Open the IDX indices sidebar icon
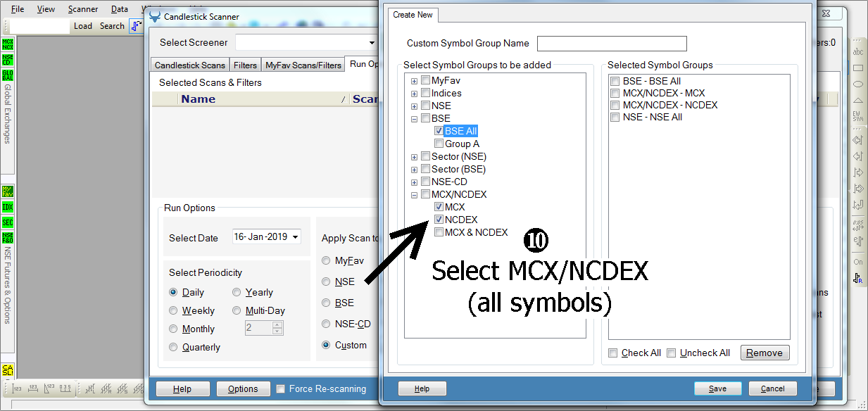 (x=8, y=207)
